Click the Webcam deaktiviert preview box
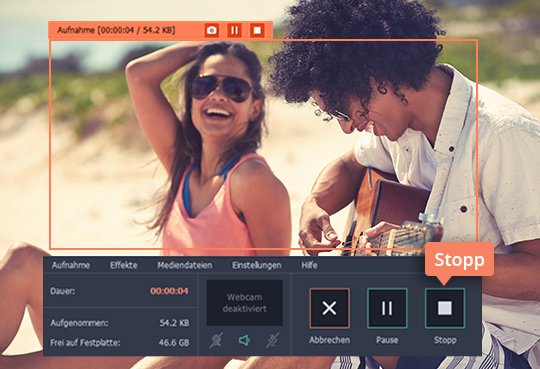The width and height of the screenshot is (540, 369). pos(245,303)
